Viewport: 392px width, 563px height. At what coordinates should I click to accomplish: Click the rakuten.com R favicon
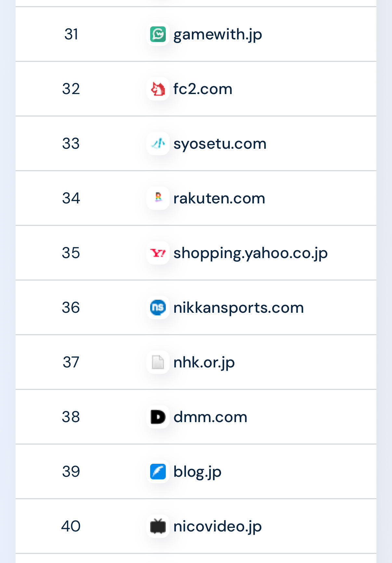click(158, 198)
